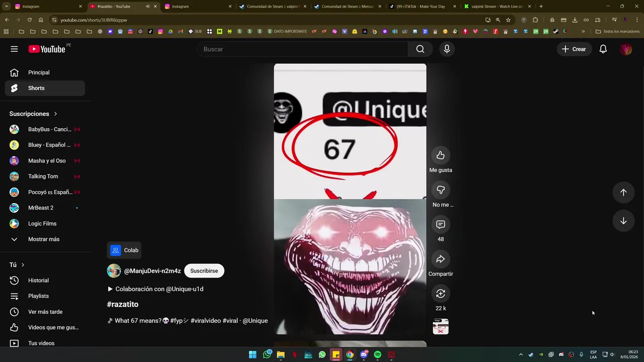Open Bluey - Español subscription

[45, 145]
